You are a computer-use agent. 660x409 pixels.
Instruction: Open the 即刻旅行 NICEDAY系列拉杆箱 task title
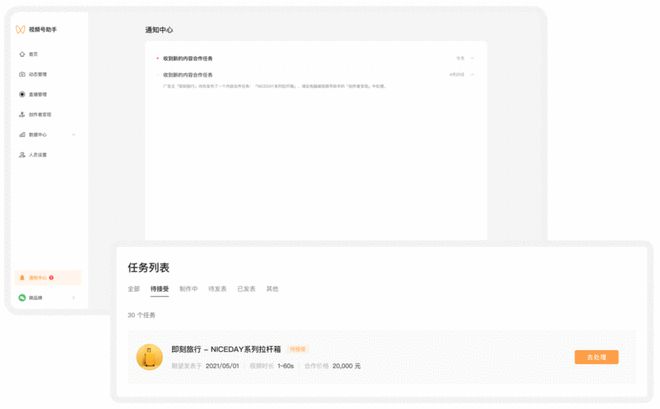[x=226, y=349]
